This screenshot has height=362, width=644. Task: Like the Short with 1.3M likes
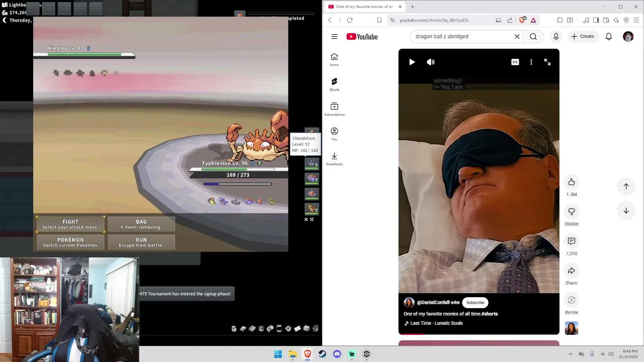(x=572, y=182)
